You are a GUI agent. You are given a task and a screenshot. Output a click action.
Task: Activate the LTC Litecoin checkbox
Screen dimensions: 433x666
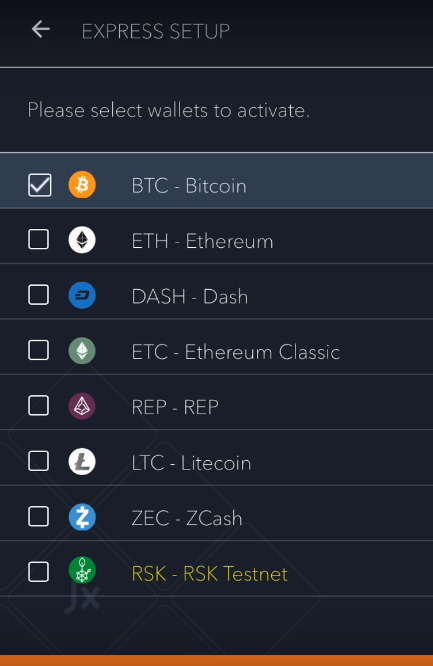point(39,461)
